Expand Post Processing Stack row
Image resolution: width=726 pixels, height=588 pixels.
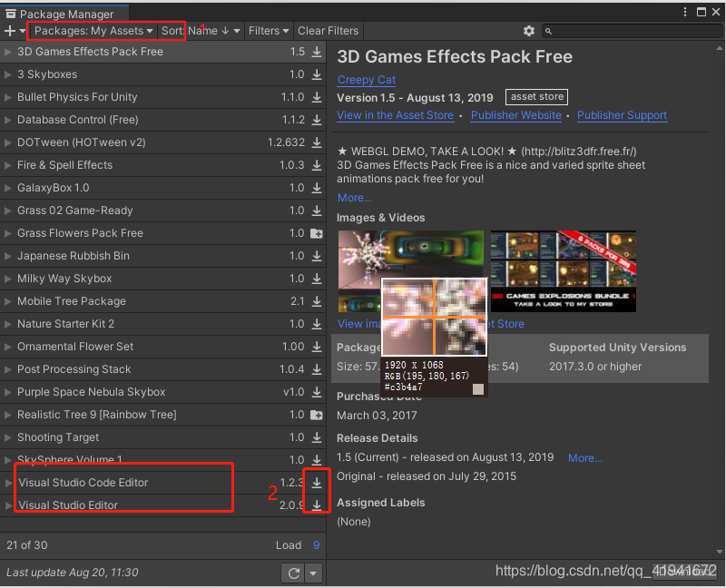[7, 369]
